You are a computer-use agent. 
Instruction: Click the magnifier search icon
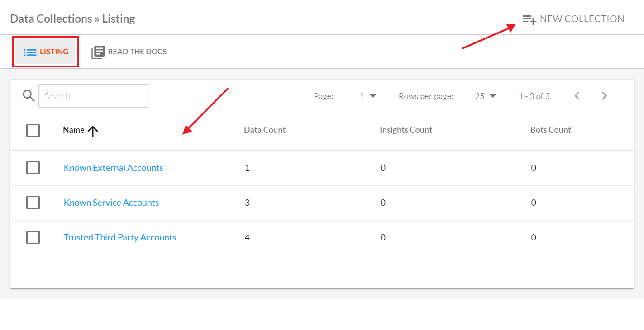29,96
